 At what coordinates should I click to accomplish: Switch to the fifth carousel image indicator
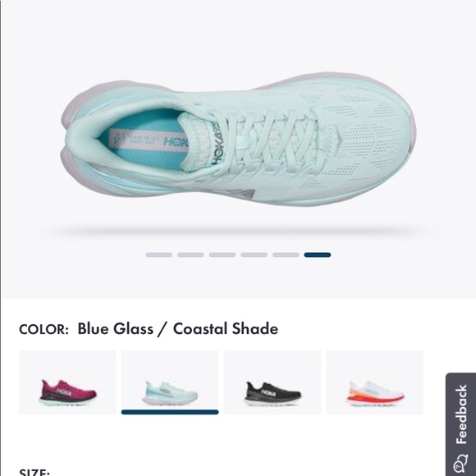(286, 254)
